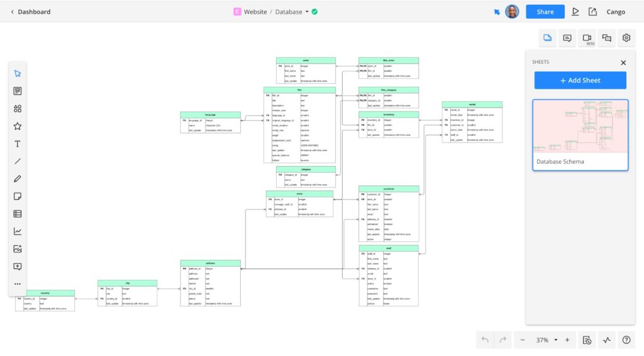The width and height of the screenshot is (644, 356).
Task: Toggle the Sheets panel icon
Action: click(x=548, y=38)
